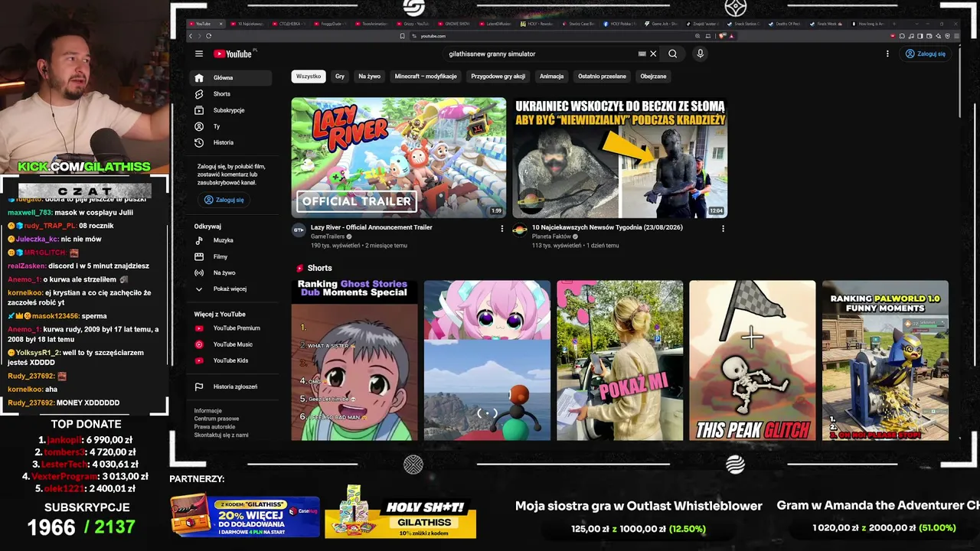Select the Ty profile icon in sidebar
The height and width of the screenshot is (551, 980).
pos(199,126)
